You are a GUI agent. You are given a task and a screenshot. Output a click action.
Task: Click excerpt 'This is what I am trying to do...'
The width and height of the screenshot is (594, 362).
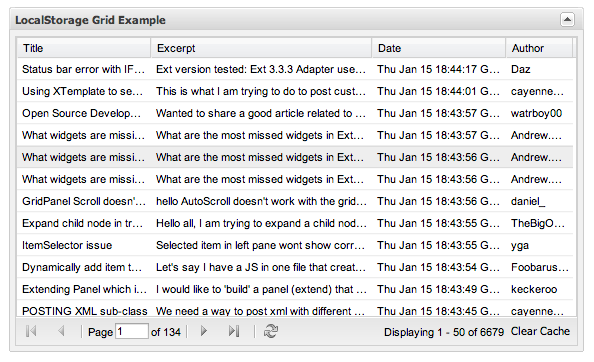pos(261,91)
